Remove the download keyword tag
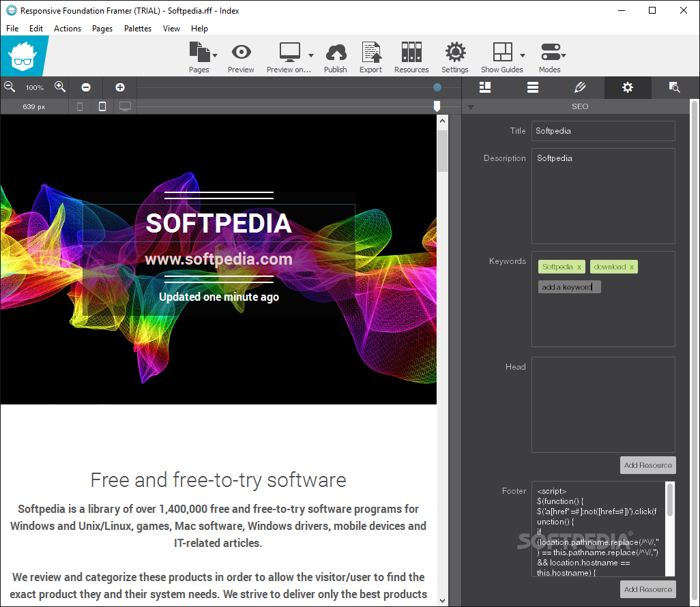This screenshot has width=700, height=607. [632, 267]
